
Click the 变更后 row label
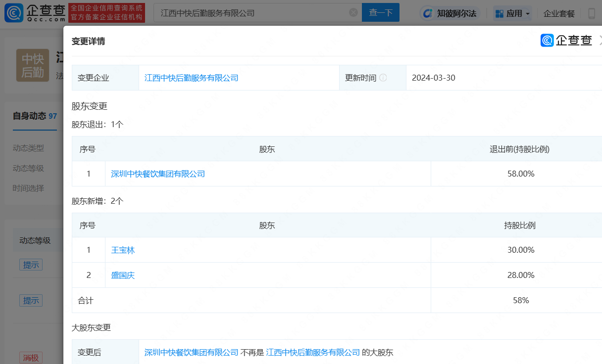[x=90, y=352]
